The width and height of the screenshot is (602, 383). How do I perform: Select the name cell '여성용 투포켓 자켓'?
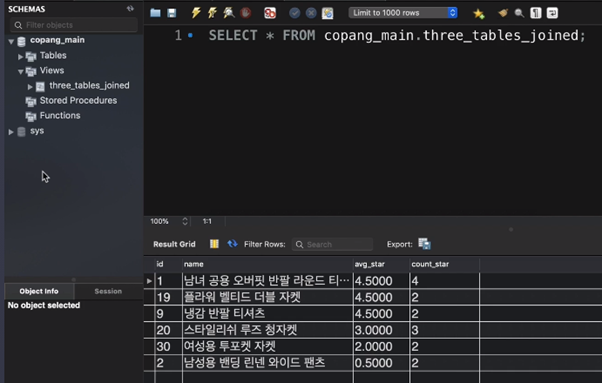point(268,347)
